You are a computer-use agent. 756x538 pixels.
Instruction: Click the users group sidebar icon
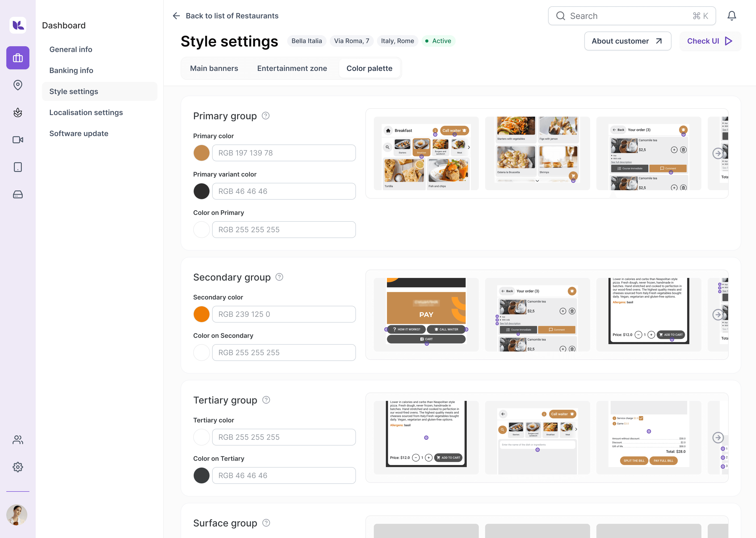pos(18,439)
